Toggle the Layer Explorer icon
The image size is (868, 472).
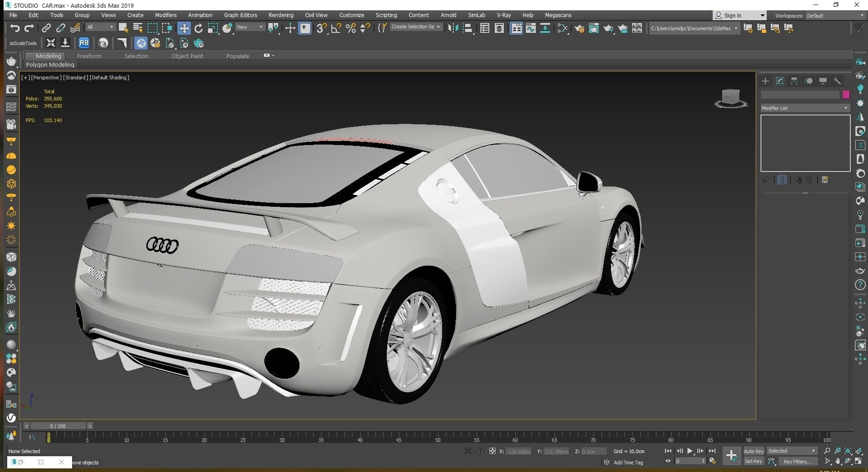(x=499, y=28)
